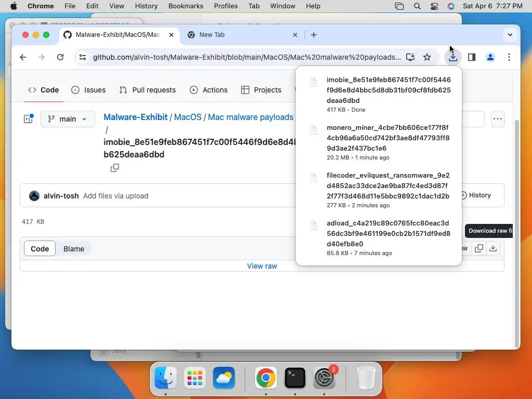The width and height of the screenshot is (532, 399).
Task: Open the Add files via upload commit
Action: coord(116,196)
